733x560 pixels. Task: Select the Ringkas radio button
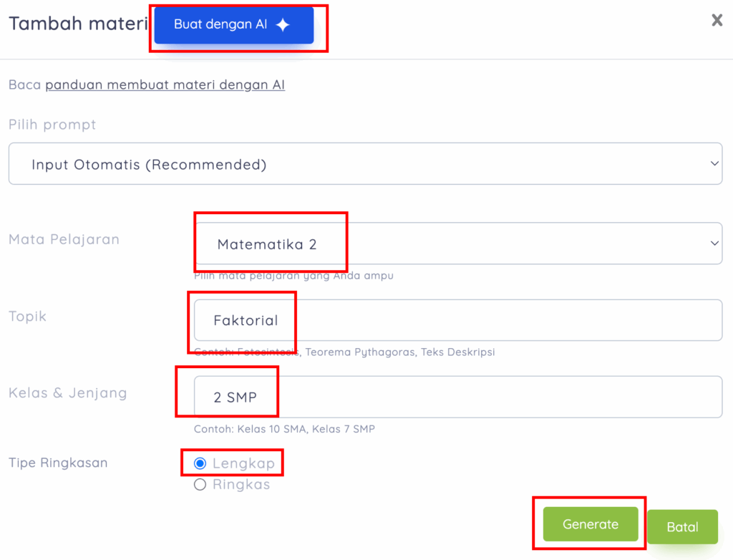tap(200, 485)
